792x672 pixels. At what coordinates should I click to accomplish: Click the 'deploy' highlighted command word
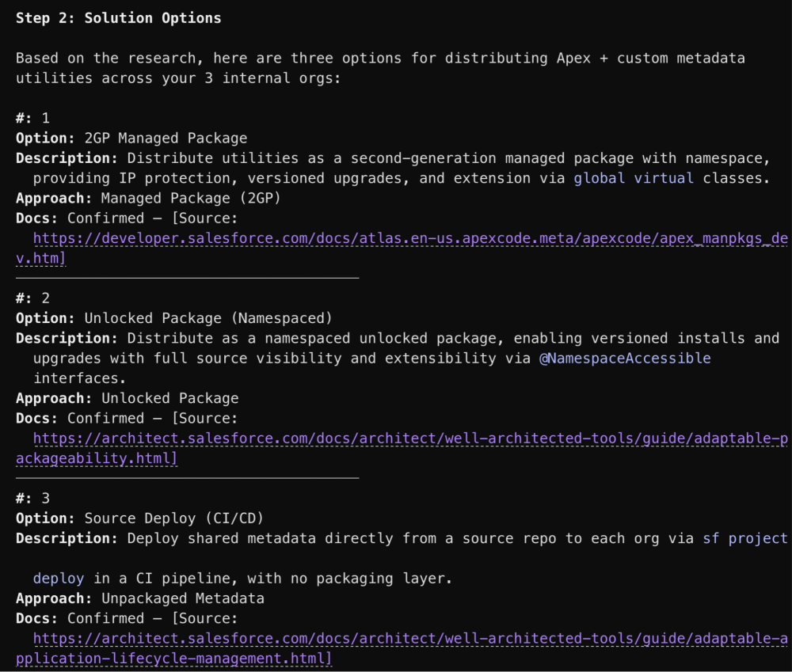pos(59,579)
